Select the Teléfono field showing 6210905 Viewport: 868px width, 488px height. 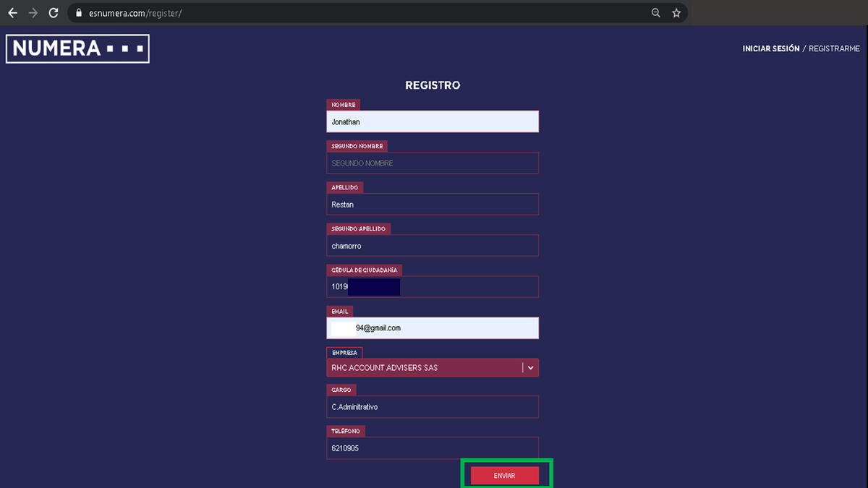tap(432, 448)
